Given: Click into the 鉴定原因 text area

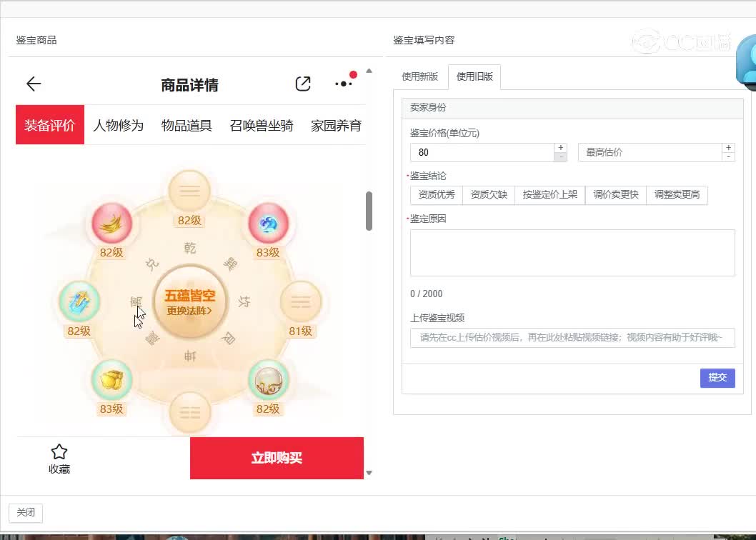Looking at the screenshot, I should tap(572, 253).
